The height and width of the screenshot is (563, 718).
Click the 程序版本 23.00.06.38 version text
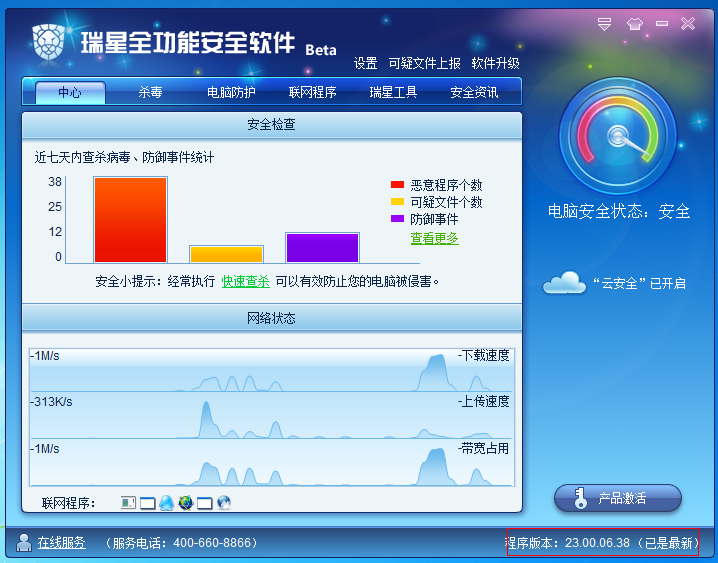tap(602, 543)
